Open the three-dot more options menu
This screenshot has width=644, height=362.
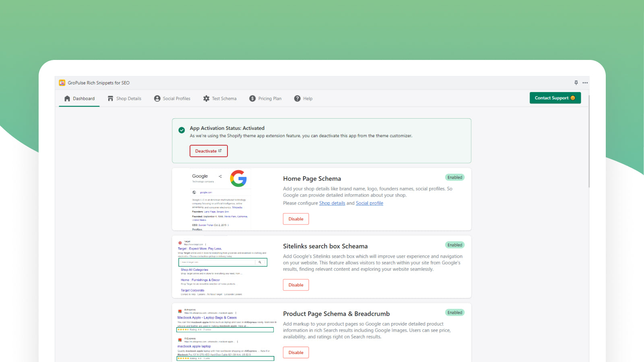[x=585, y=83]
